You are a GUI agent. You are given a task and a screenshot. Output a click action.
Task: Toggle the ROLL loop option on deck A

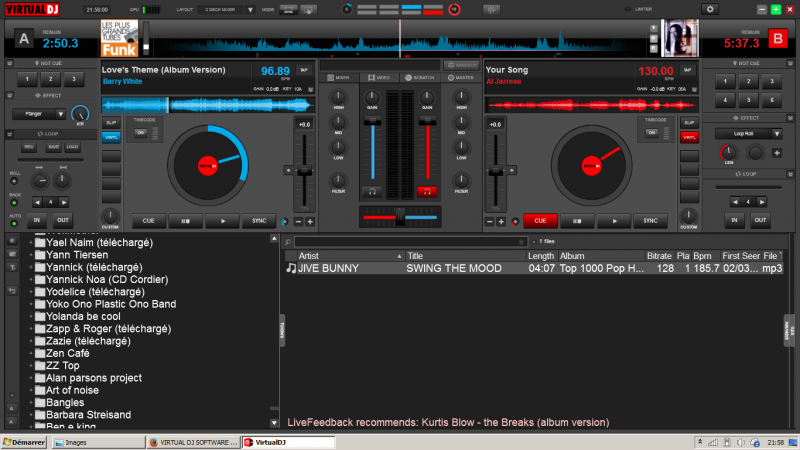pyautogui.click(x=14, y=181)
